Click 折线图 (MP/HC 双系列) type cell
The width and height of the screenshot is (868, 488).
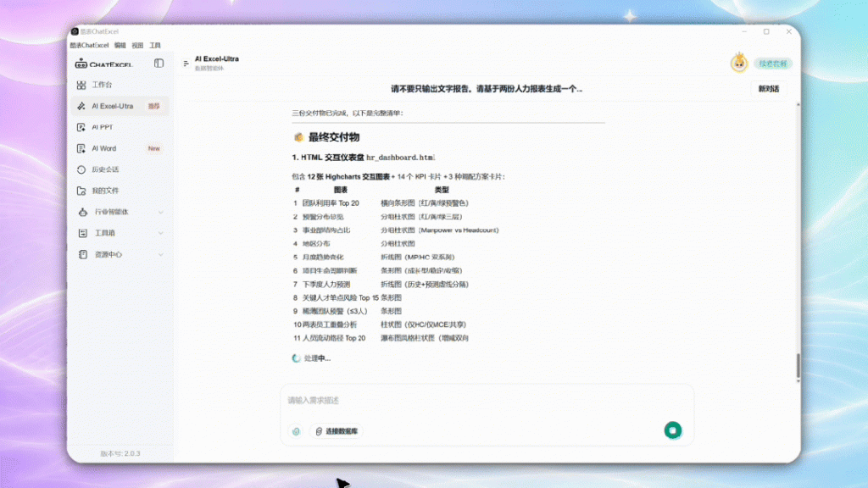pos(417,258)
